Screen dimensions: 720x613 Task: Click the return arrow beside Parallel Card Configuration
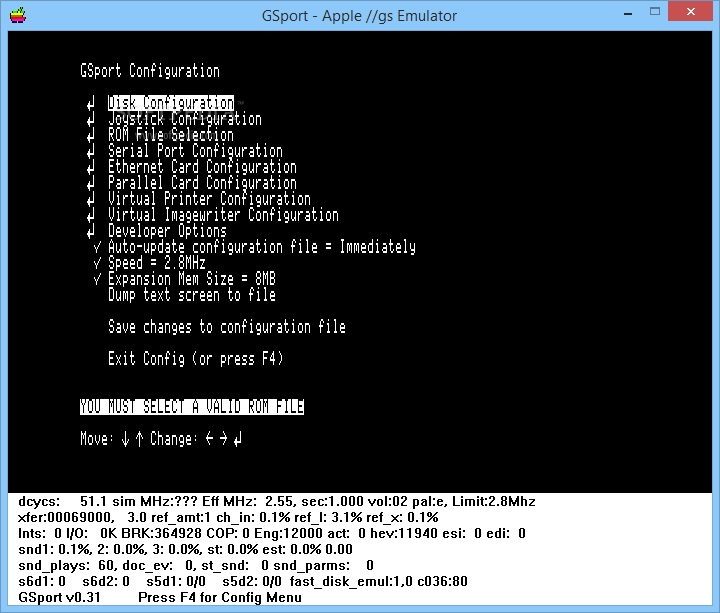pyautogui.click(x=91, y=183)
